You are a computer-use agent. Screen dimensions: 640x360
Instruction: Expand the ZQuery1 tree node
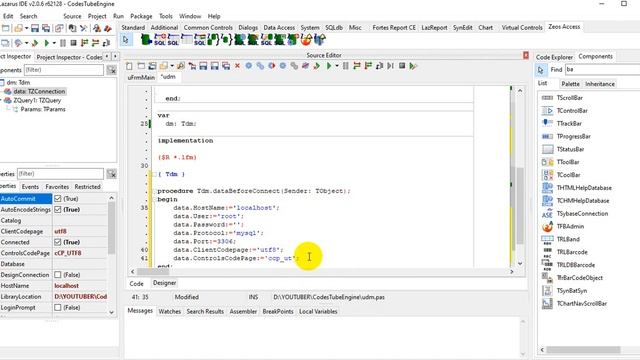(x=1, y=100)
